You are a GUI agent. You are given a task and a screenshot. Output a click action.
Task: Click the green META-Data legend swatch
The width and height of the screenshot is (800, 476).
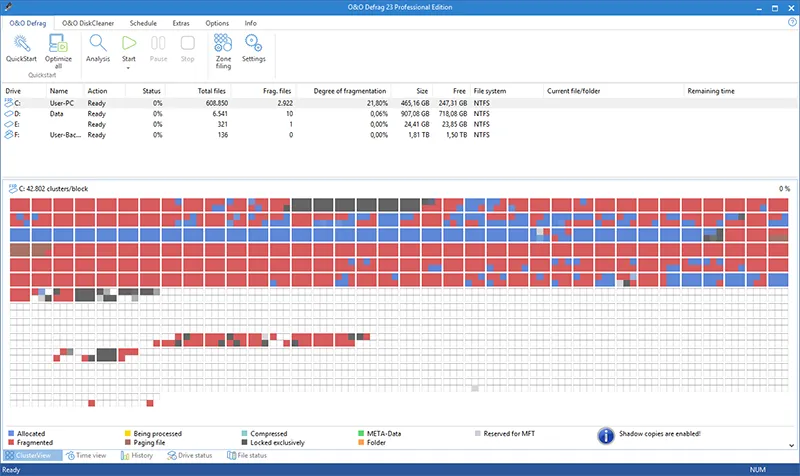click(361, 434)
